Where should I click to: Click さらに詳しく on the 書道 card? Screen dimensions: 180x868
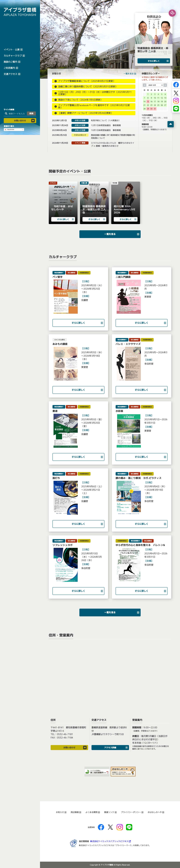[78, 457]
